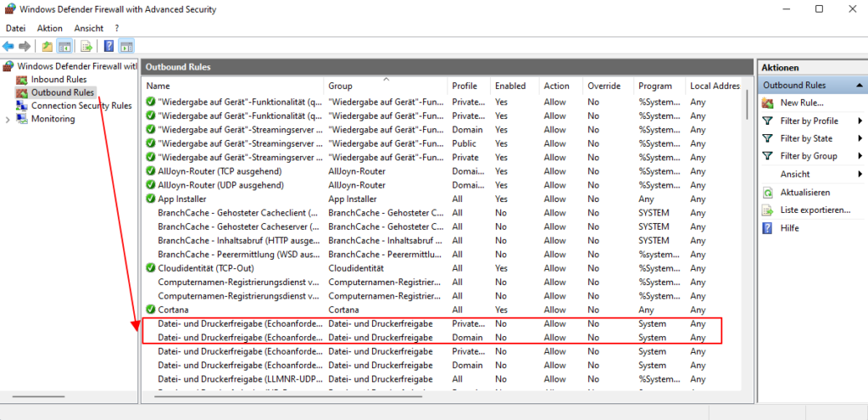Select BranchCache - Gehosteter Cacheserver rule name
Screen dimensions: 868x420
coord(238,227)
